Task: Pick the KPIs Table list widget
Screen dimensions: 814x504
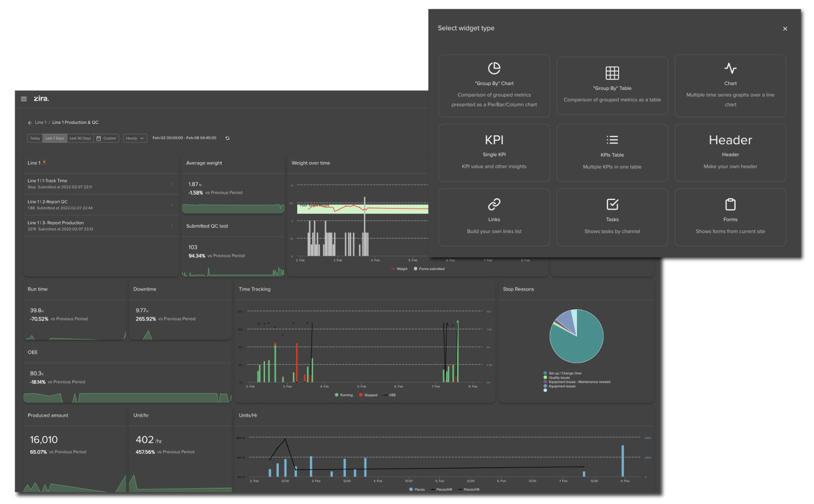Action: 612,153
